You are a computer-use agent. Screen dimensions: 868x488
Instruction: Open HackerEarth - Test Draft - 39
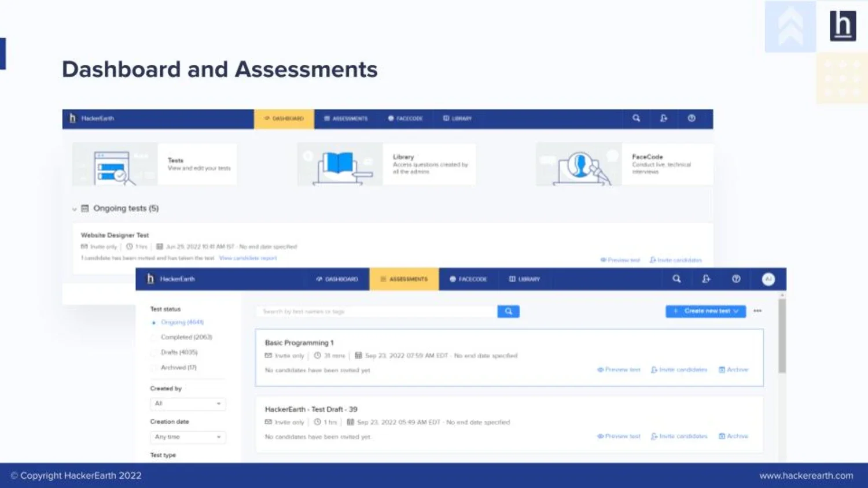click(311, 409)
